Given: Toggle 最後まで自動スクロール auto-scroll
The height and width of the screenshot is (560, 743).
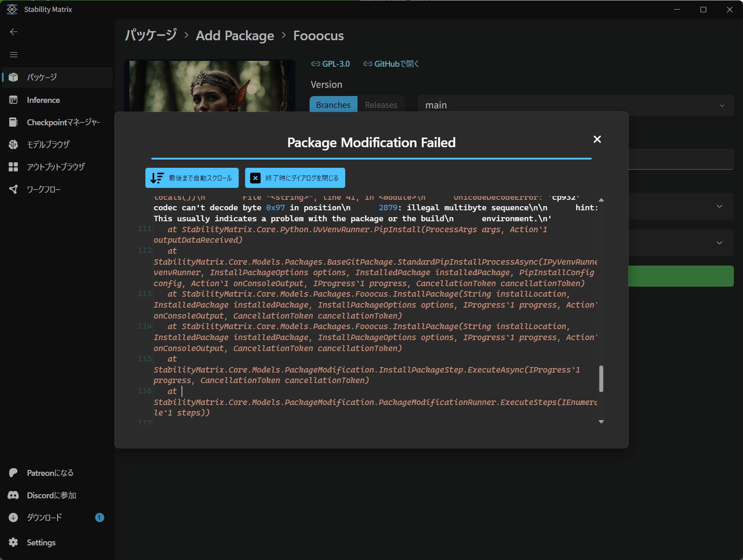Looking at the screenshot, I should 192,178.
